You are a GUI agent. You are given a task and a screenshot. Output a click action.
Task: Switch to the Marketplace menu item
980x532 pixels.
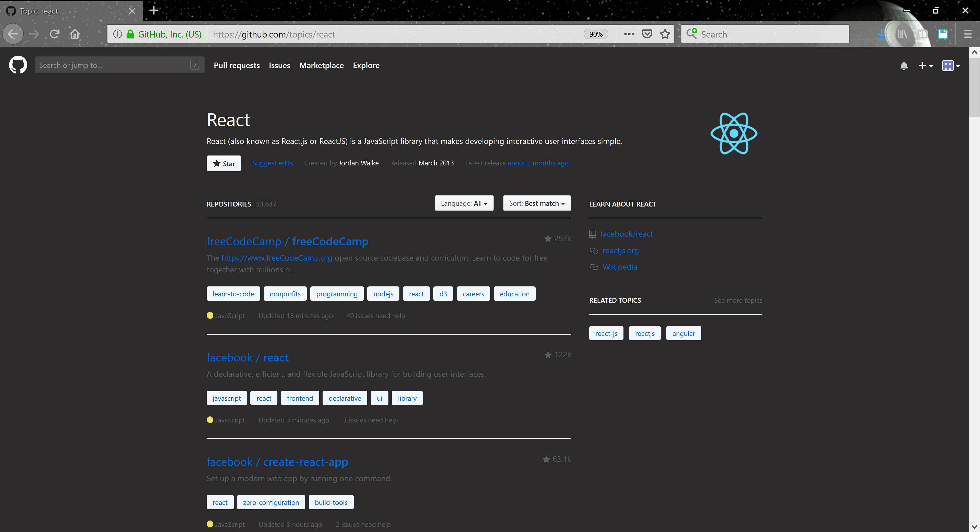[x=322, y=65]
